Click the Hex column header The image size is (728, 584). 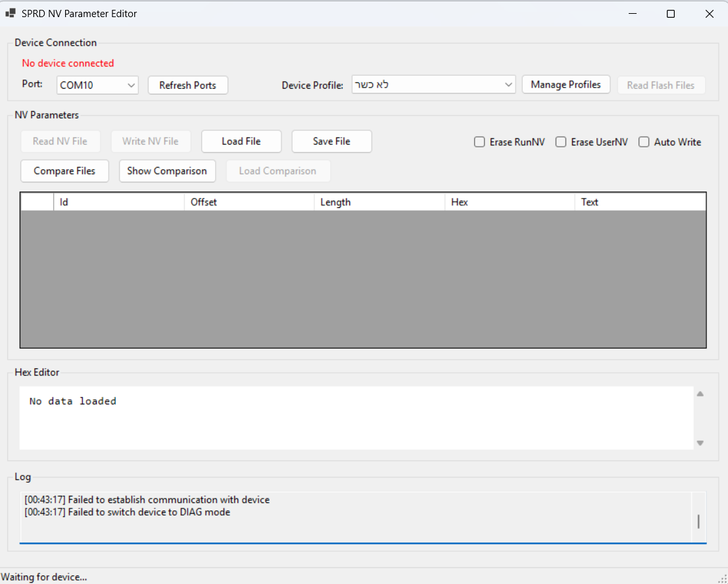[510, 202]
